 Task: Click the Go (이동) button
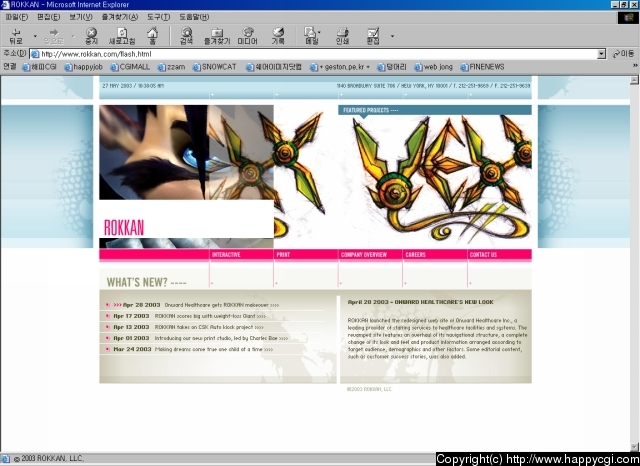pyautogui.click(x=623, y=54)
